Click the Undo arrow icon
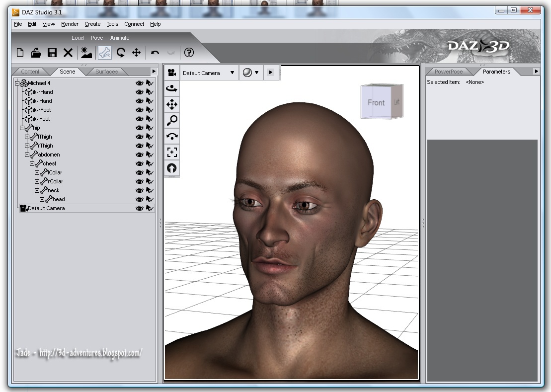This screenshot has height=392, width=551. (155, 53)
